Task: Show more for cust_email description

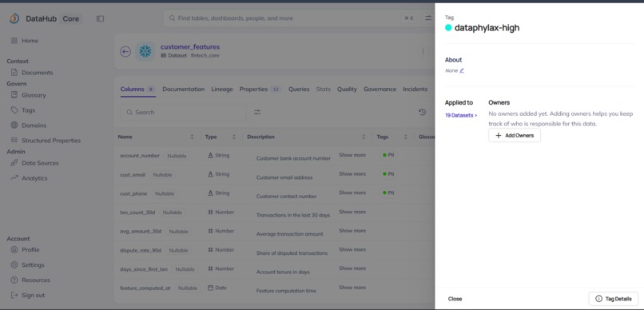Action: pos(352,174)
